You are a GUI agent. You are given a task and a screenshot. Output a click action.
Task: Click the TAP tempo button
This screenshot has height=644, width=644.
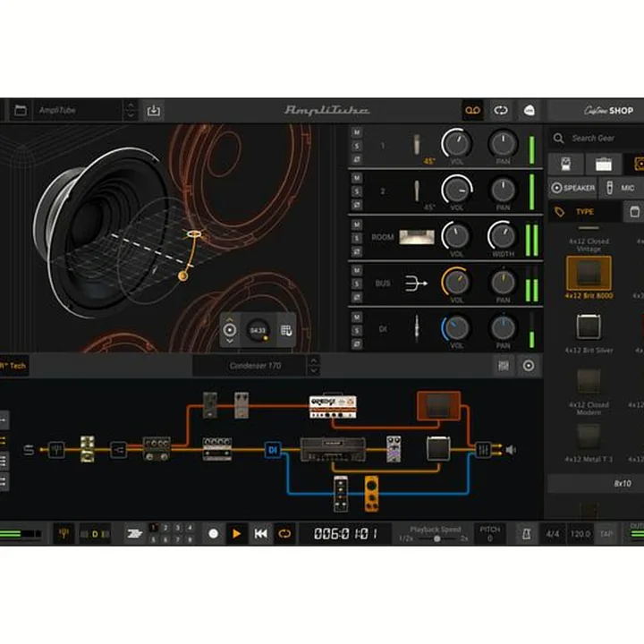pyautogui.click(x=606, y=533)
